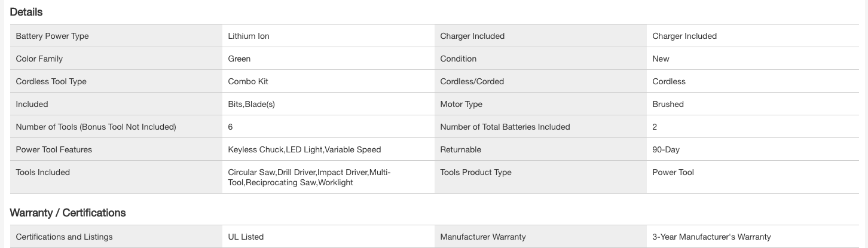868x248 pixels.
Task: Click the Bits,Blade(s) included value
Action: coord(251,104)
